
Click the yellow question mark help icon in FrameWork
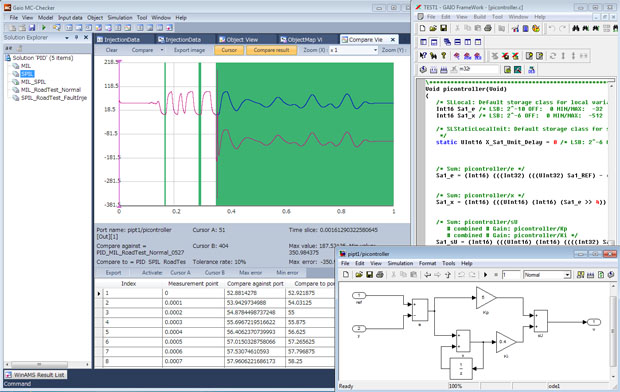click(444, 56)
